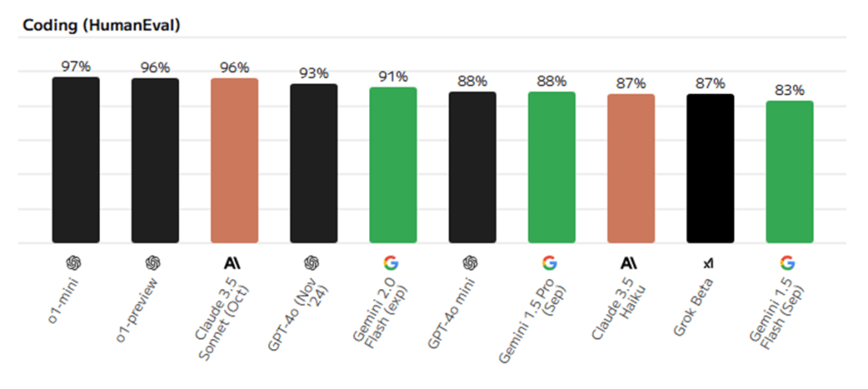Select the Anthropic logo above Claude 3.5 Sonnet
Viewport: 868px width, 389px height.
233,263
